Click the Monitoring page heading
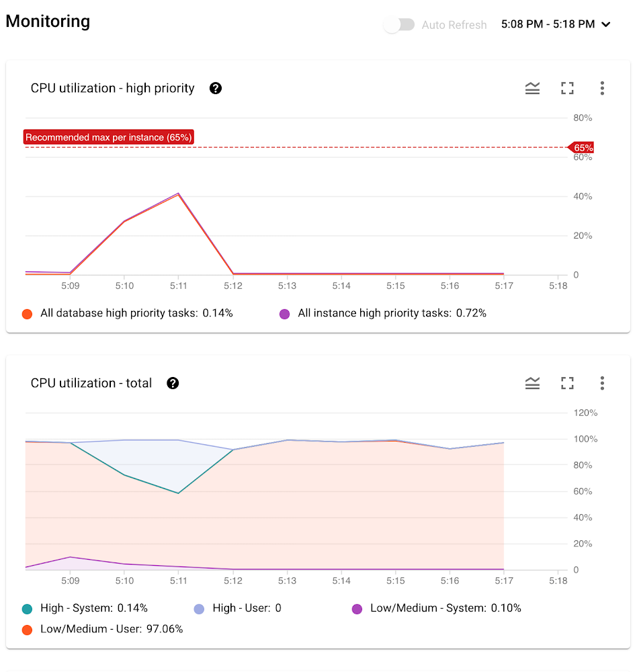 click(x=48, y=22)
